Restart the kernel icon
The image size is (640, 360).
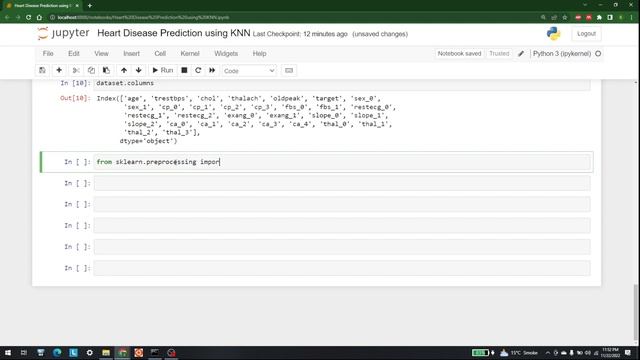[198, 70]
